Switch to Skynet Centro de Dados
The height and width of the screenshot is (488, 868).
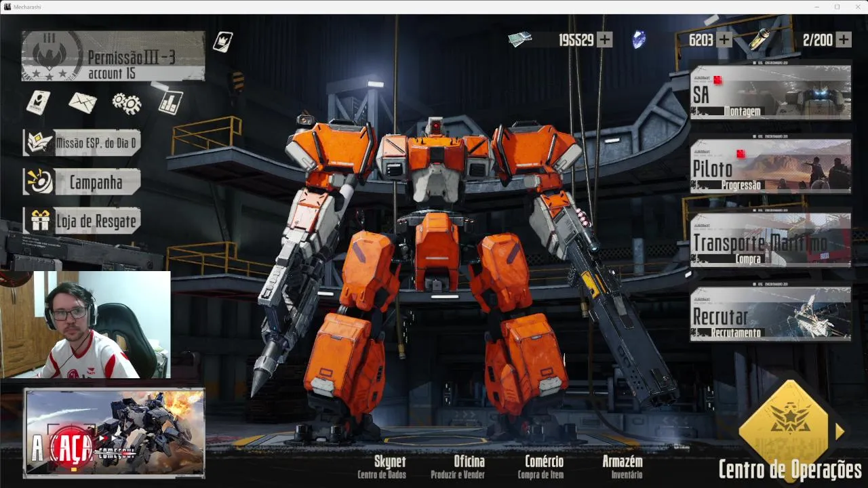382,467
